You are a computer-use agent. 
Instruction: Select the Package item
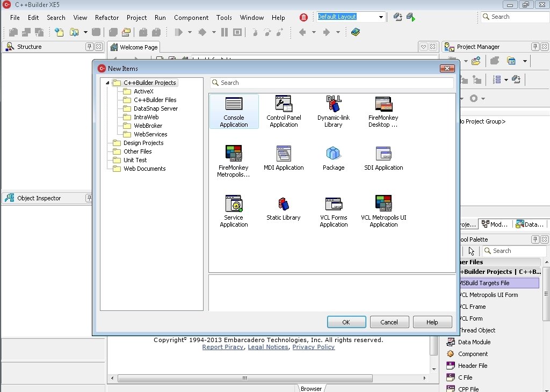point(333,158)
